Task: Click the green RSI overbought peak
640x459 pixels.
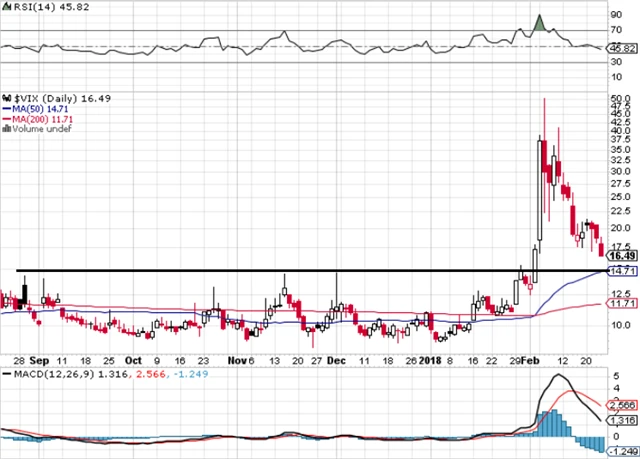Action: pos(539,23)
